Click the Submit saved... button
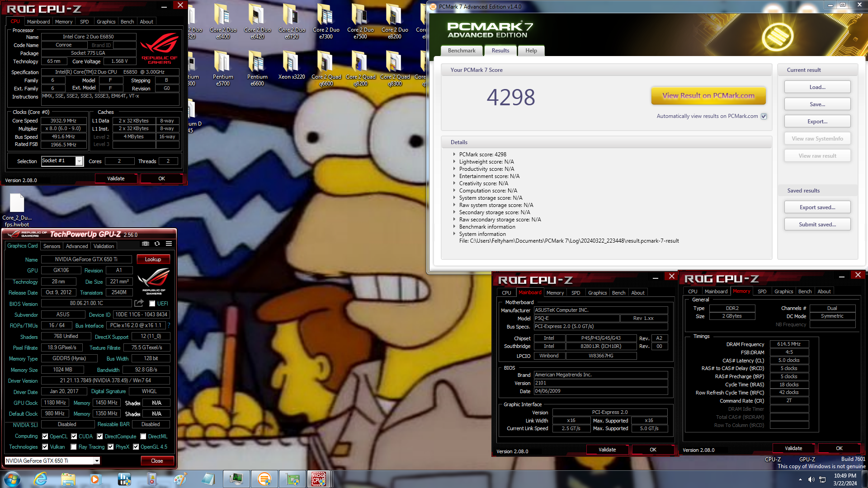This screenshot has height=488, width=868. click(x=817, y=225)
